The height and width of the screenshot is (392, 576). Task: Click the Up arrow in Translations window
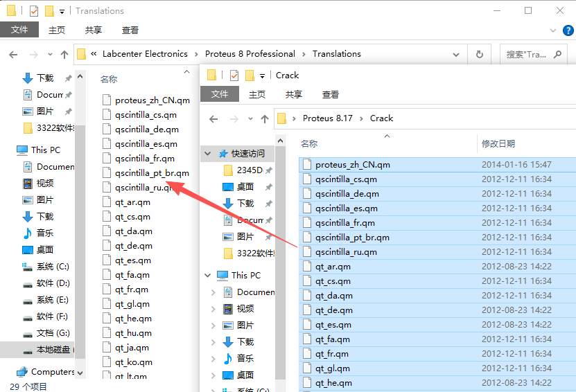[64, 54]
